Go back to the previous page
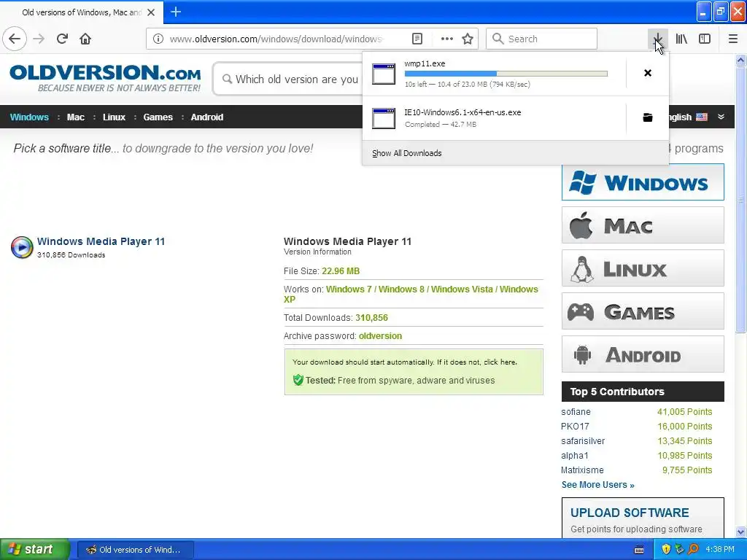This screenshot has height=560, width=747. 15,39
